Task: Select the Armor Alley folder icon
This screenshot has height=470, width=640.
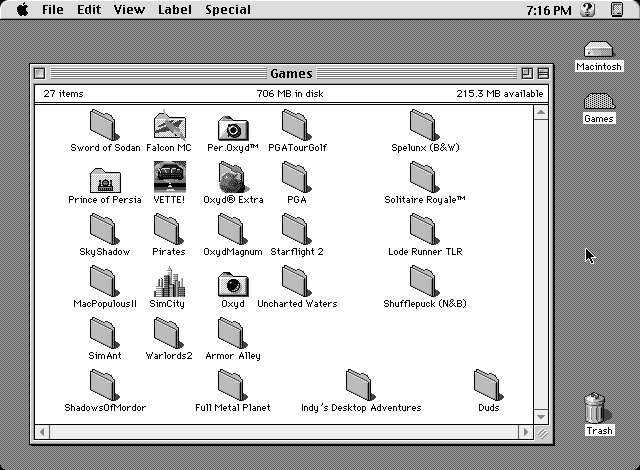Action: click(x=232, y=333)
